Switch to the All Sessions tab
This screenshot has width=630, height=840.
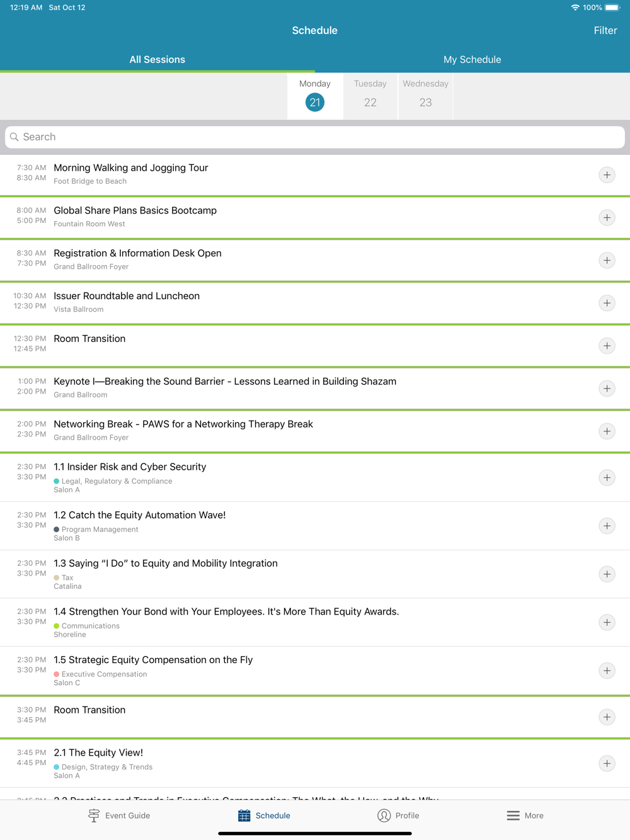[157, 60]
